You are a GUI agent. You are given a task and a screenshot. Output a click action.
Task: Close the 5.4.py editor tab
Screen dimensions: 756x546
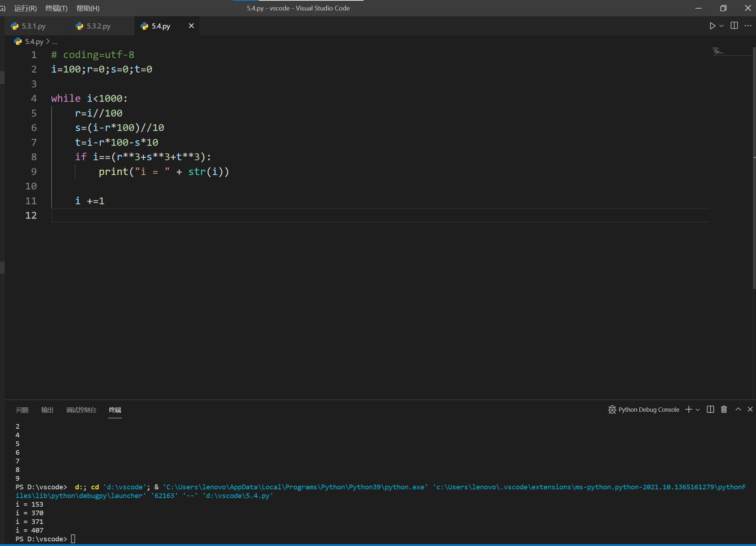[191, 26]
